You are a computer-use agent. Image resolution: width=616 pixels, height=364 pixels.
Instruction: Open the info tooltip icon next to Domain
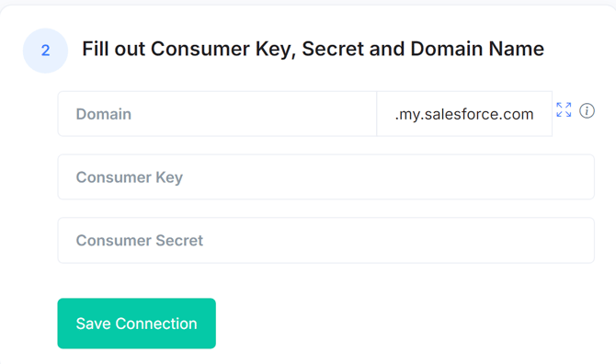[587, 110]
